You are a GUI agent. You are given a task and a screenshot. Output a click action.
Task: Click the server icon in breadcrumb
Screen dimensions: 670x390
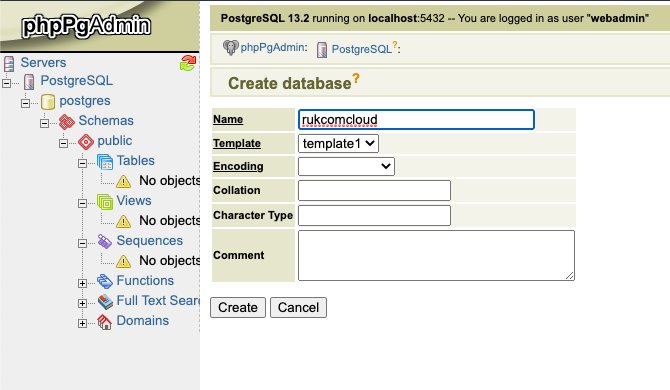pos(322,50)
